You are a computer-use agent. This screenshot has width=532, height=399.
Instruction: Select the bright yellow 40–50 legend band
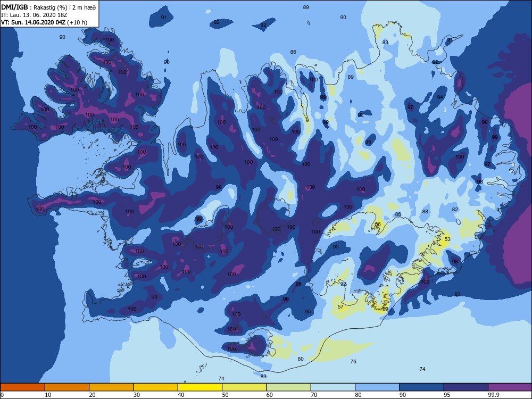coord(200,387)
